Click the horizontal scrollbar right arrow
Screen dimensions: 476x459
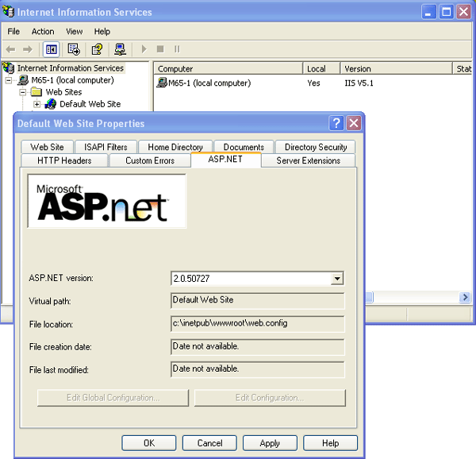(465, 297)
